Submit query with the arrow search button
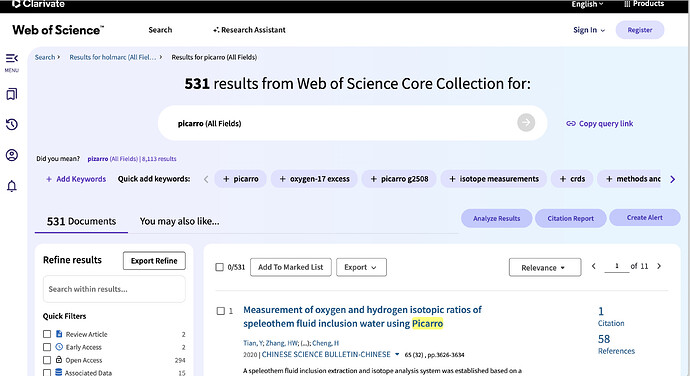This screenshot has height=376, width=690. coord(526,123)
